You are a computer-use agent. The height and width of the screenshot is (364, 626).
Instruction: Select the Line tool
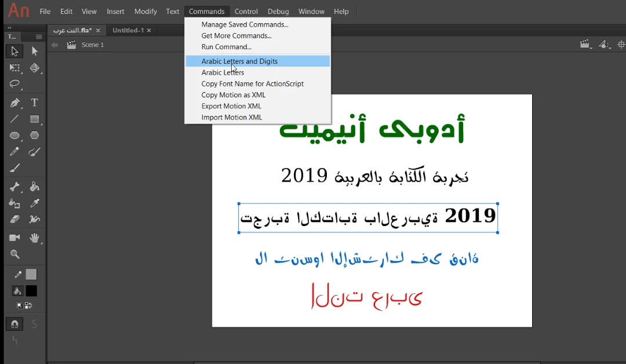pyautogui.click(x=14, y=119)
